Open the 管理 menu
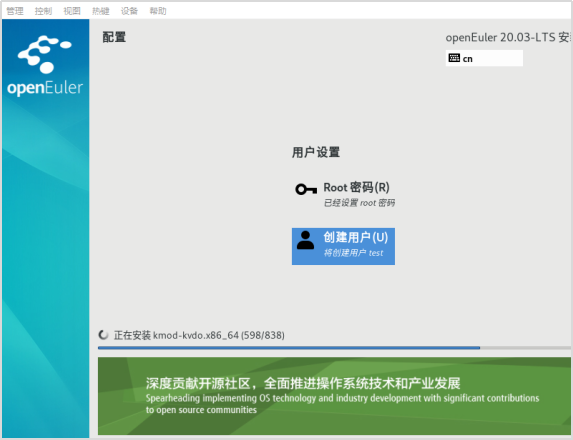Screen dimensions: 573x440 click(x=15, y=11)
